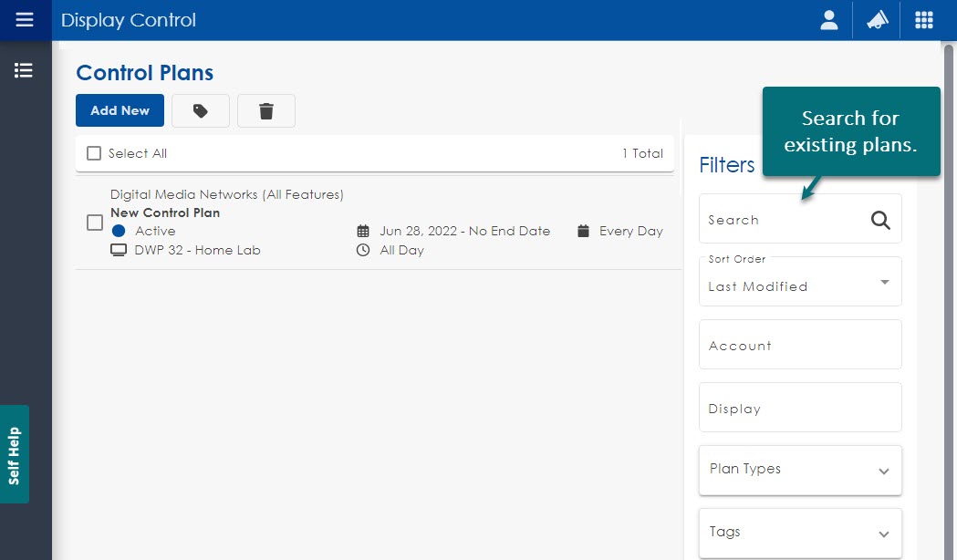Check the Select All checkbox
This screenshot has width=957, height=560.
pyautogui.click(x=94, y=153)
